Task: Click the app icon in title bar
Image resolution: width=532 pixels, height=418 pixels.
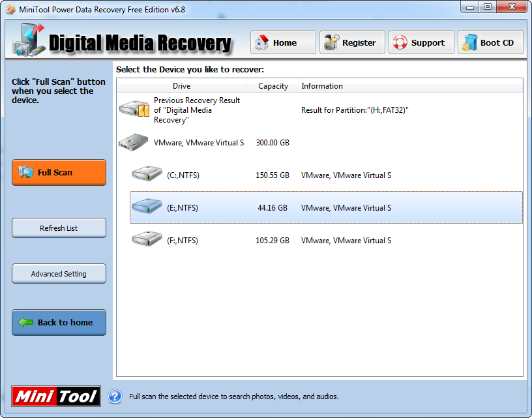Action: (10, 10)
